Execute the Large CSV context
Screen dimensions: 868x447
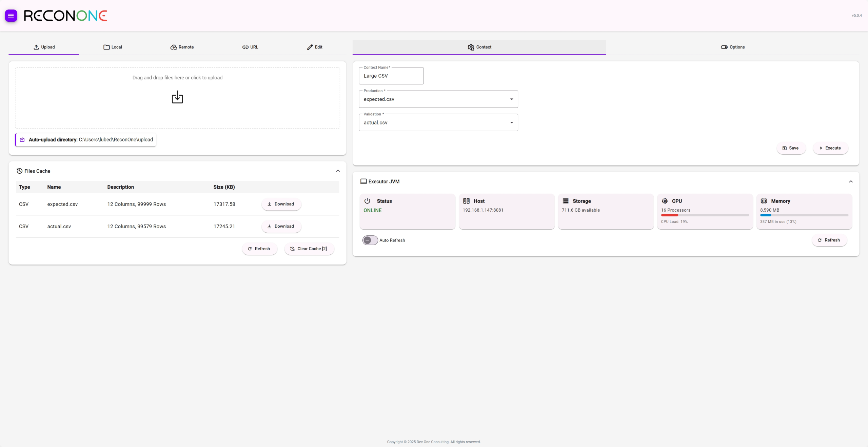(830, 148)
